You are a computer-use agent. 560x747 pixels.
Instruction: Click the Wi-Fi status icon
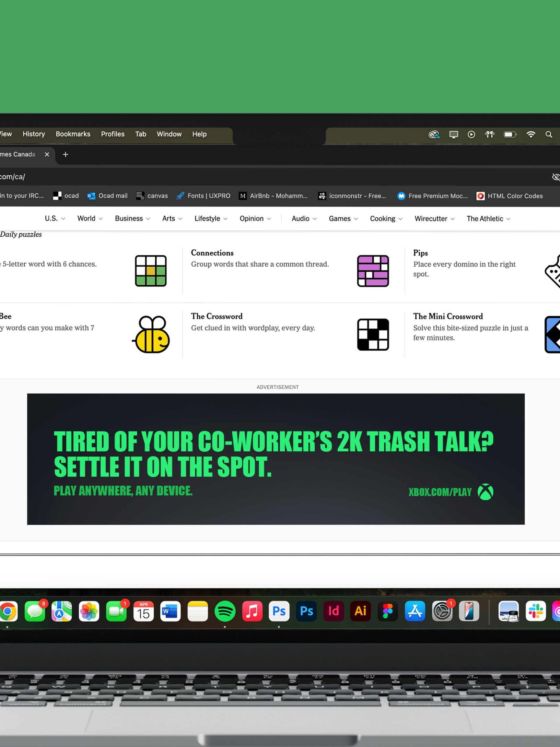[x=531, y=135]
